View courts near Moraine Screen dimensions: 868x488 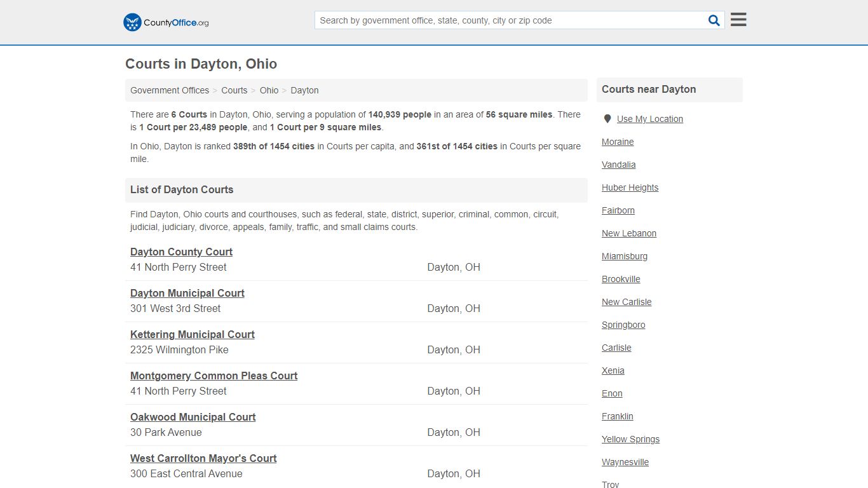618,142
